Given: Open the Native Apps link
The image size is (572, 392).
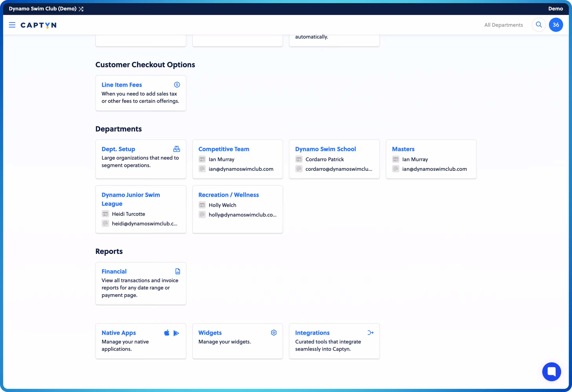Looking at the screenshot, I should (x=119, y=333).
